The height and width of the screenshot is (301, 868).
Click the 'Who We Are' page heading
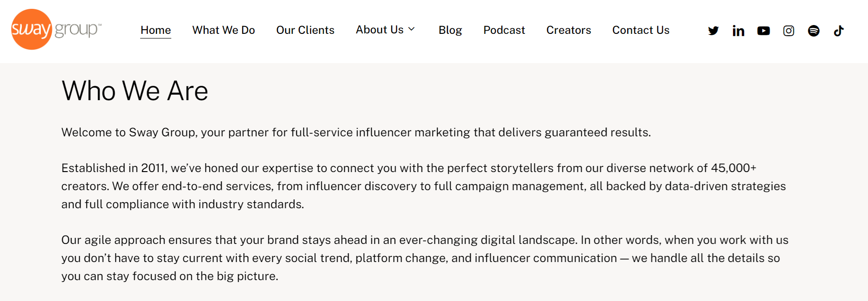click(134, 90)
